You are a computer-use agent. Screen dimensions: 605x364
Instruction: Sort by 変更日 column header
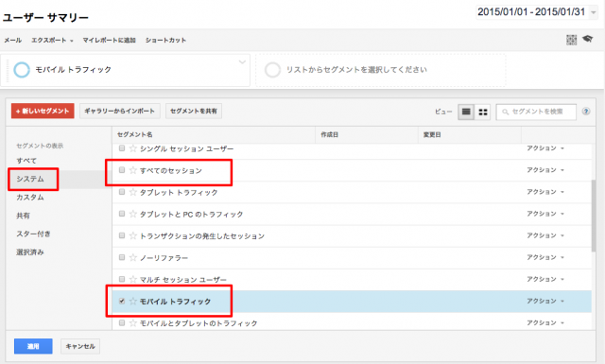pos(432,134)
